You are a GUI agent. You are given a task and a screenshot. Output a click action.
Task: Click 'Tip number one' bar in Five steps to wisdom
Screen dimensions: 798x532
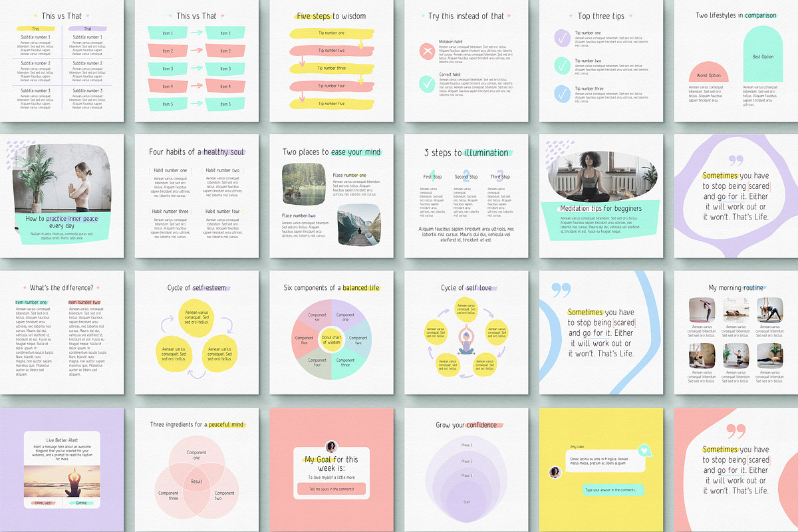click(331, 33)
